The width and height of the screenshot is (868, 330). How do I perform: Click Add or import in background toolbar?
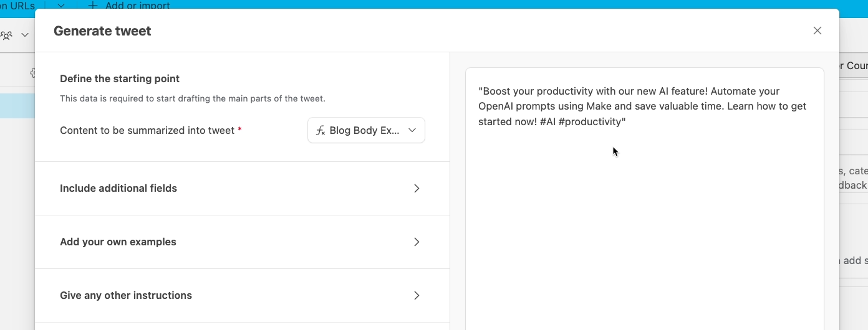pos(137,6)
